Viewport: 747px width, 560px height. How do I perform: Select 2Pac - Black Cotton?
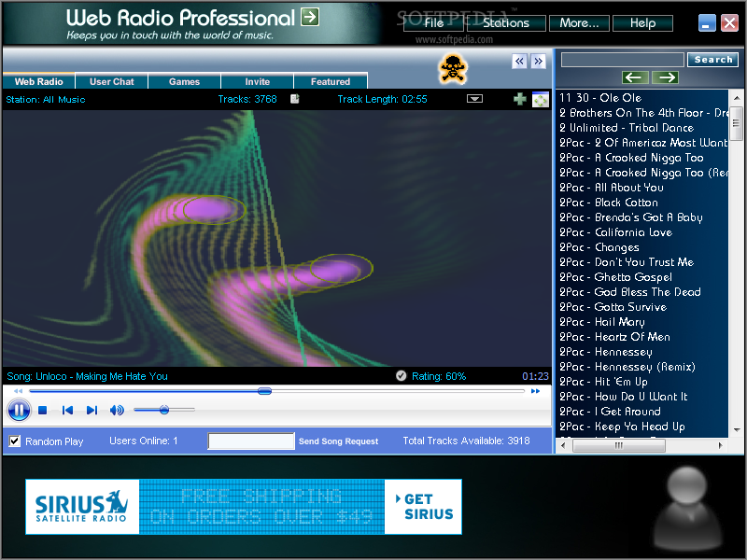point(609,203)
